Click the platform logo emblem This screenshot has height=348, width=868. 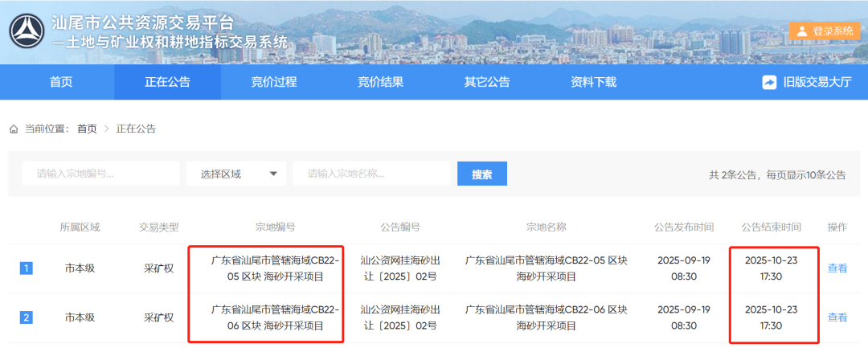click(x=27, y=31)
